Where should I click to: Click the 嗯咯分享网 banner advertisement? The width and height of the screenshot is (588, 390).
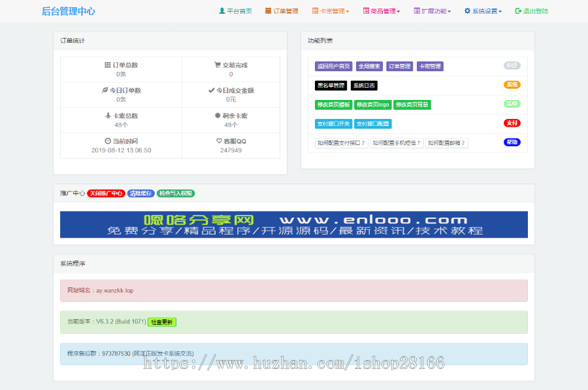coord(293,223)
